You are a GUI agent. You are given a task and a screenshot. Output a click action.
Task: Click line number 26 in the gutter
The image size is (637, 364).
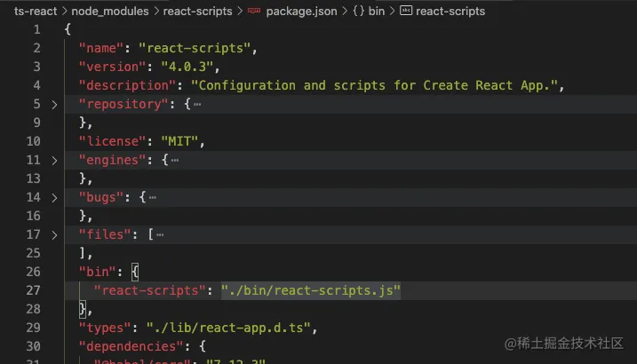pyautogui.click(x=33, y=272)
